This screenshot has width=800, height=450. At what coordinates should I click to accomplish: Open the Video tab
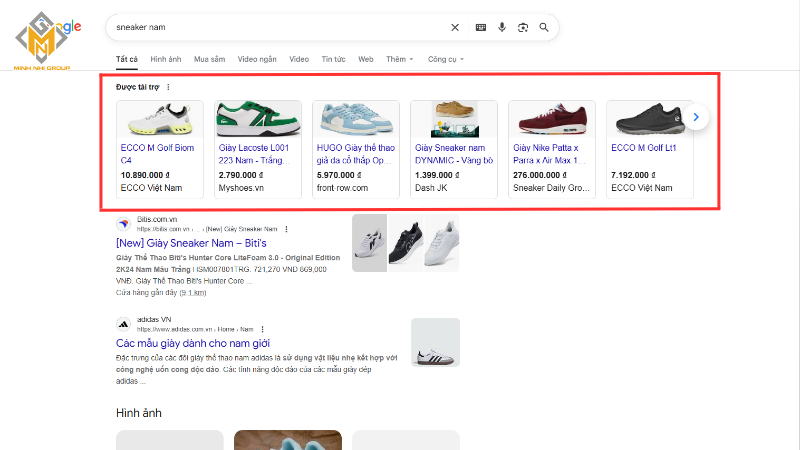click(x=299, y=59)
